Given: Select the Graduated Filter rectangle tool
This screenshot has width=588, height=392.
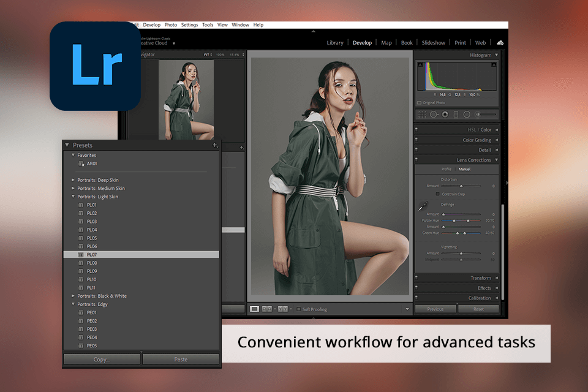Looking at the screenshot, I should [456, 115].
